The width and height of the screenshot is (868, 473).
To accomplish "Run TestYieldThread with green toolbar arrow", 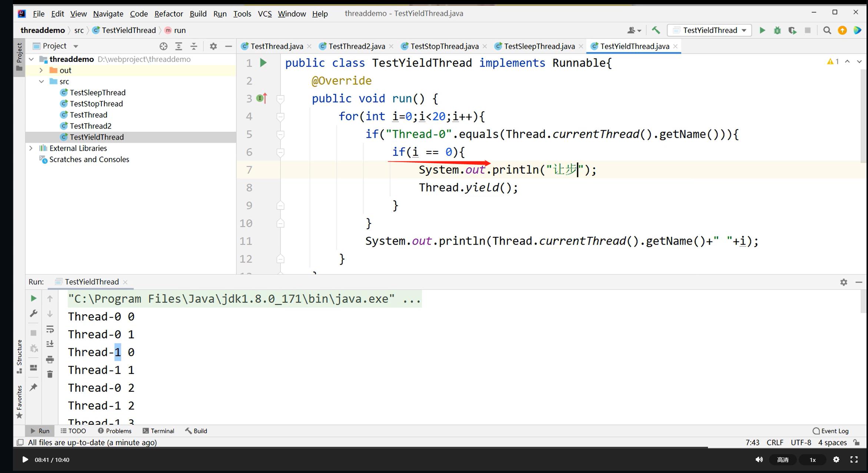I will tap(762, 30).
